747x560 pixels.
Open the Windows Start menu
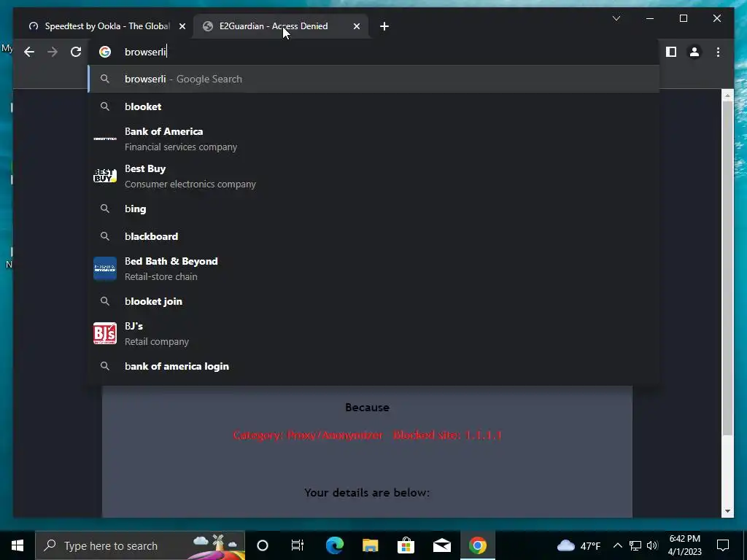point(18,545)
